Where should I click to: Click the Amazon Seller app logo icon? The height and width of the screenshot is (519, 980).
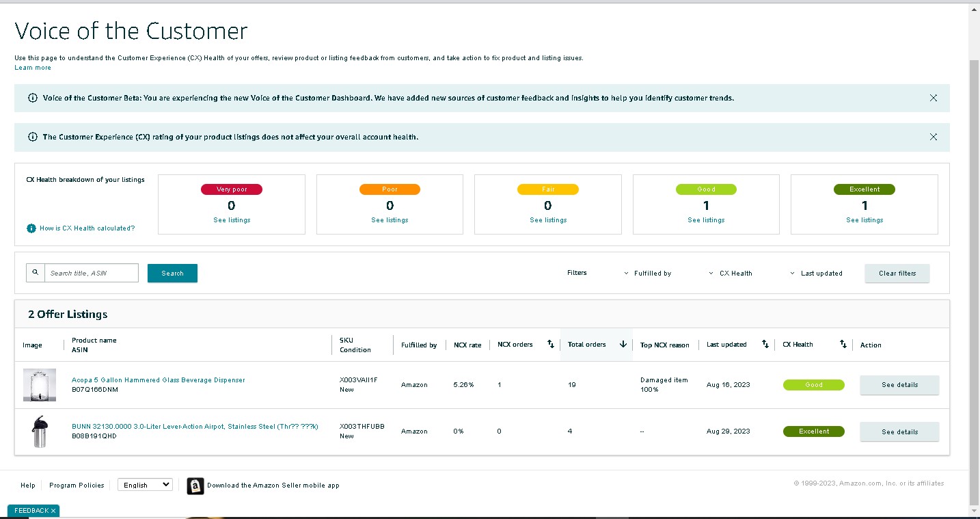(x=195, y=485)
